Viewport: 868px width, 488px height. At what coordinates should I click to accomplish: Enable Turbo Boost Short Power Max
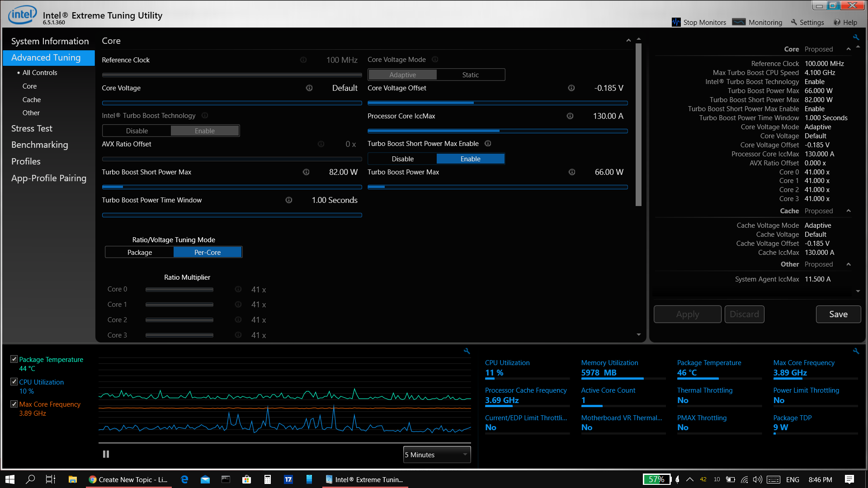point(470,159)
